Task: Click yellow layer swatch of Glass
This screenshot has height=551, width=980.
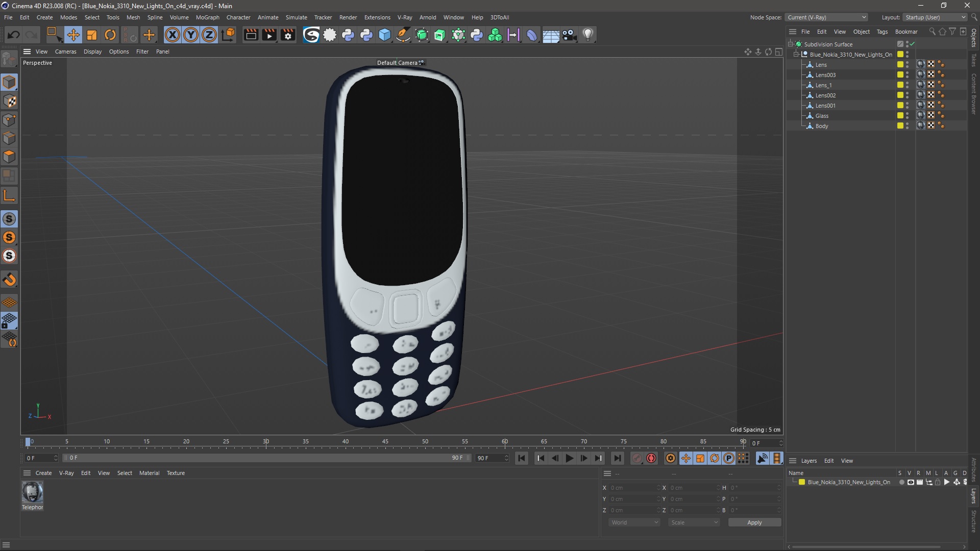Action: coord(900,116)
